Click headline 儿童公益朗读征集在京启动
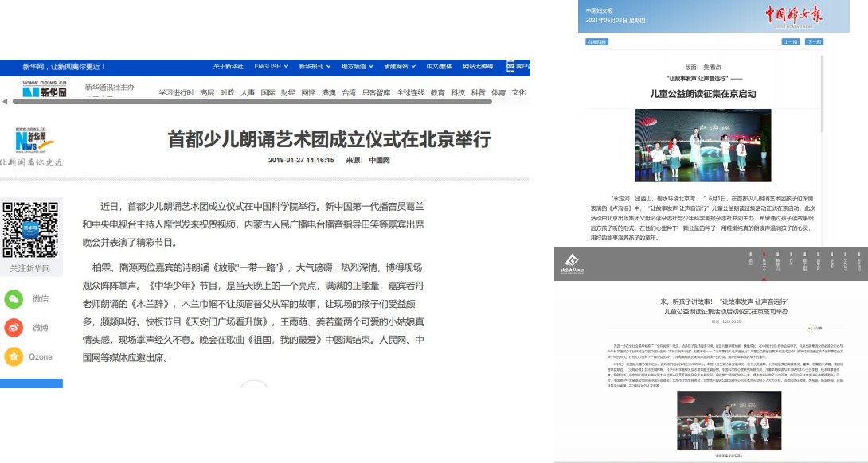This screenshot has height=463, width=868. click(703, 94)
